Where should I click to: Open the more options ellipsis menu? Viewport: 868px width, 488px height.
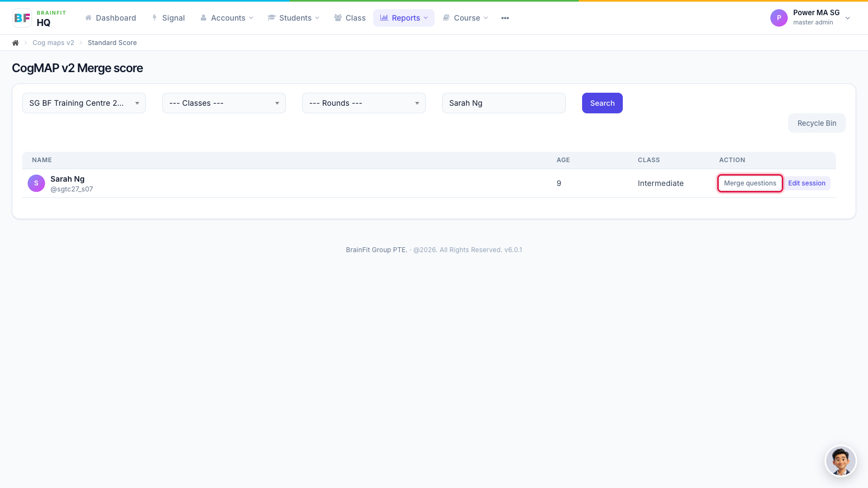(505, 18)
